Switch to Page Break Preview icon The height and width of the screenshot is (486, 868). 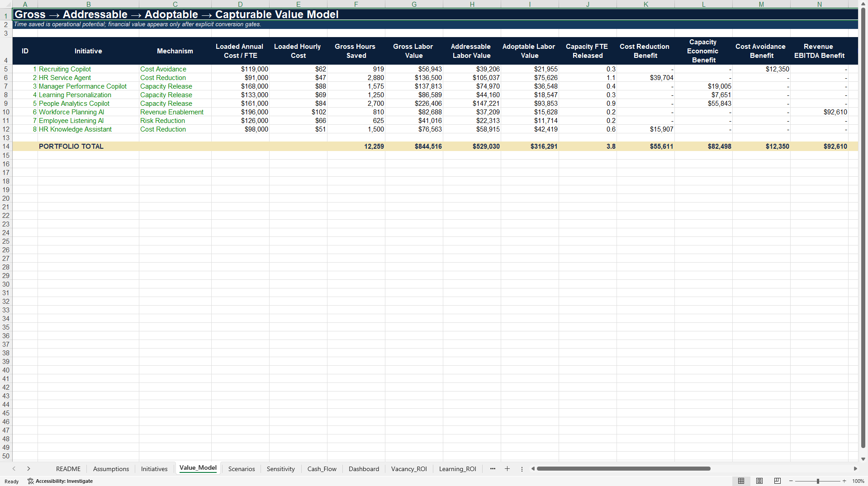[x=778, y=481]
